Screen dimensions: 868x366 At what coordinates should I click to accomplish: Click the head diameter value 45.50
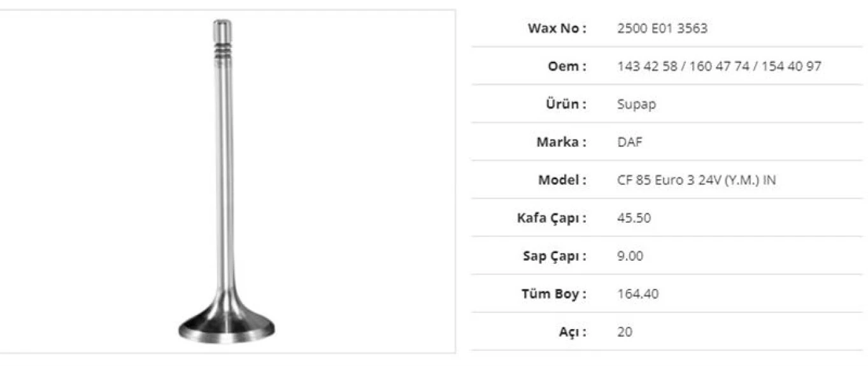634,218
